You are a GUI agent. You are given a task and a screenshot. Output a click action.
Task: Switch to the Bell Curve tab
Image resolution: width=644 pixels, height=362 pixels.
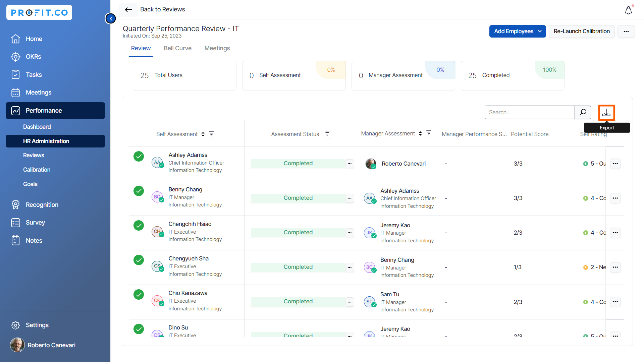[177, 48]
